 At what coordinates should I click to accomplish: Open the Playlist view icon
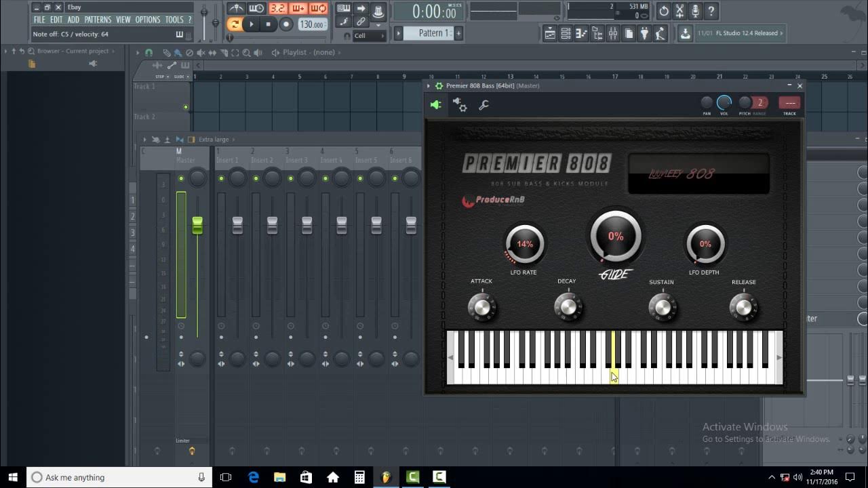[550, 33]
